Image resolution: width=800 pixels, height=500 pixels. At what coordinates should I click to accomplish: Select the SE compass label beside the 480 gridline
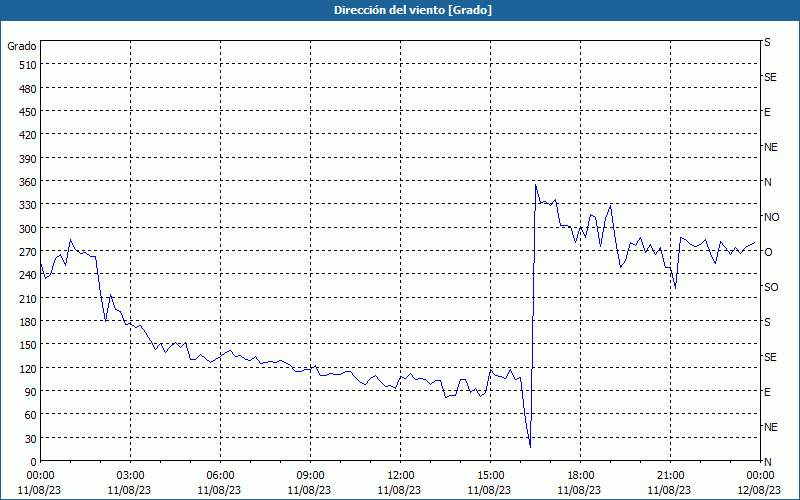pos(770,77)
